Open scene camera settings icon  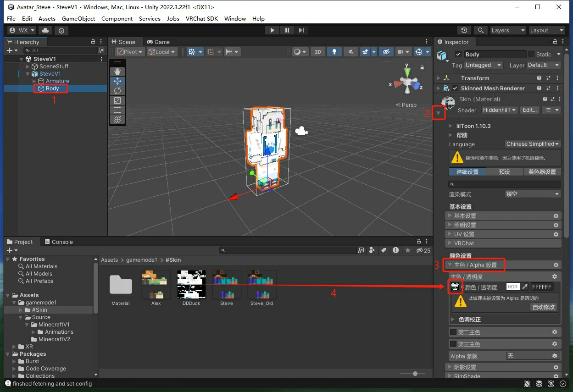(x=401, y=52)
